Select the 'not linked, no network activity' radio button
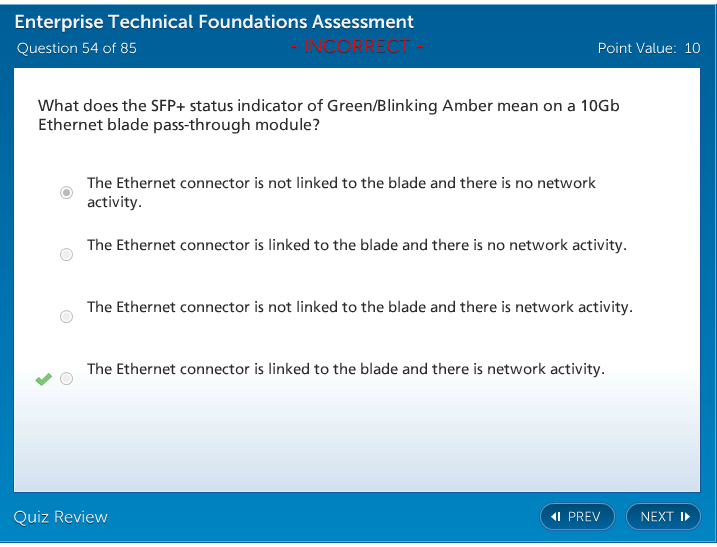 coord(67,193)
